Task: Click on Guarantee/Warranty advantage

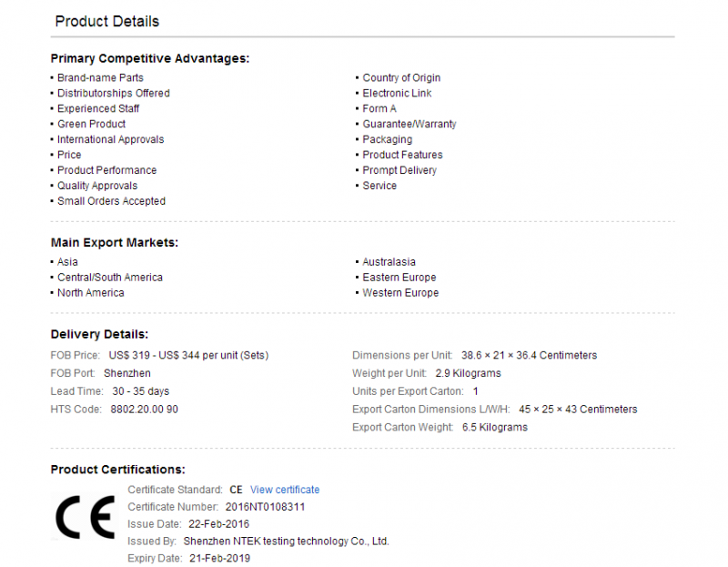Action: pos(409,125)
